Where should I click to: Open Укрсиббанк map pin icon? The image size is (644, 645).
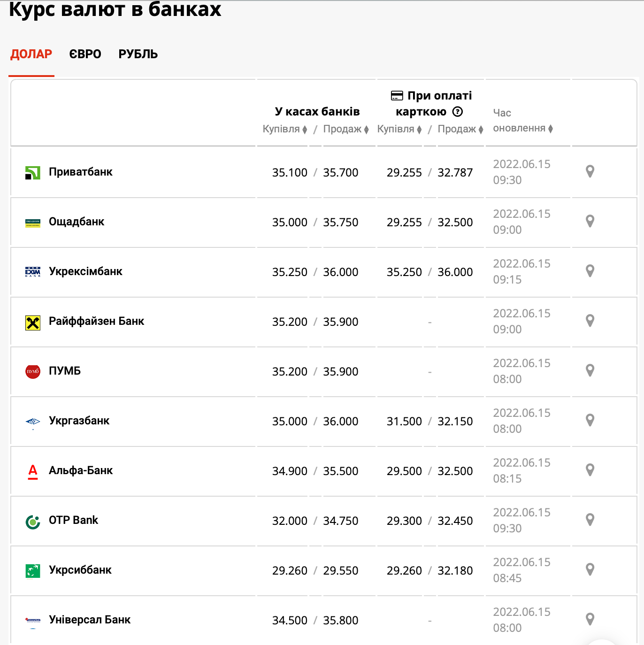(590, 569)
